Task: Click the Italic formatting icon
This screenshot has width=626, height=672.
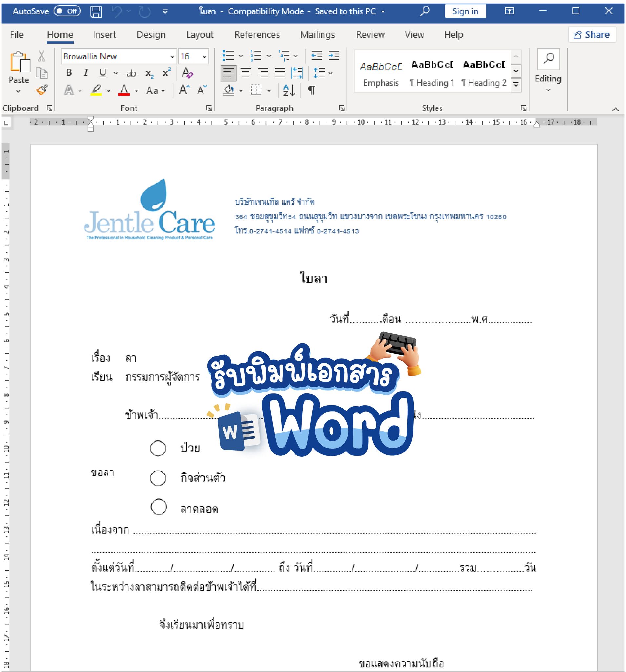Action: click(x=86, y=73)
